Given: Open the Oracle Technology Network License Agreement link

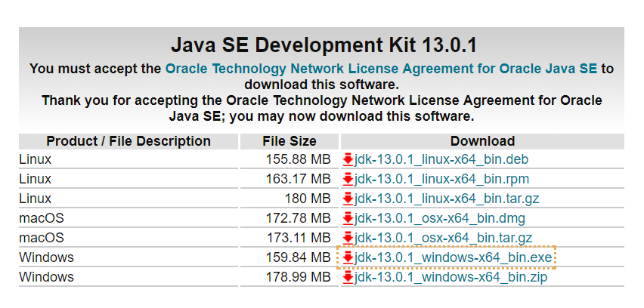Looking at the screenshot, I should coord(381,69).
